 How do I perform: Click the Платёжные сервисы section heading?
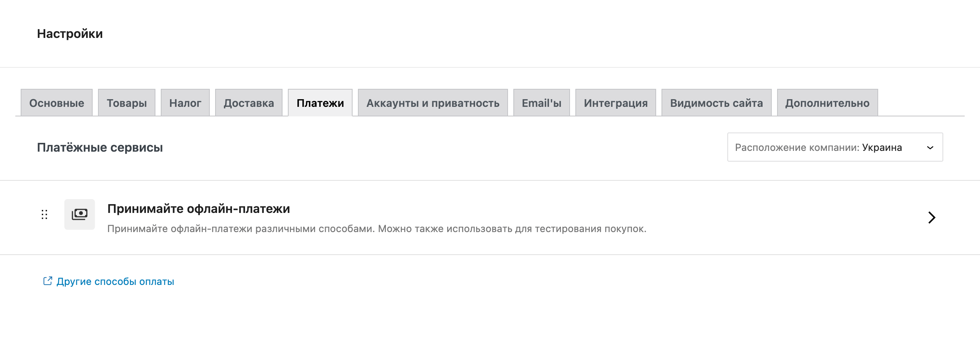(100, 147)
